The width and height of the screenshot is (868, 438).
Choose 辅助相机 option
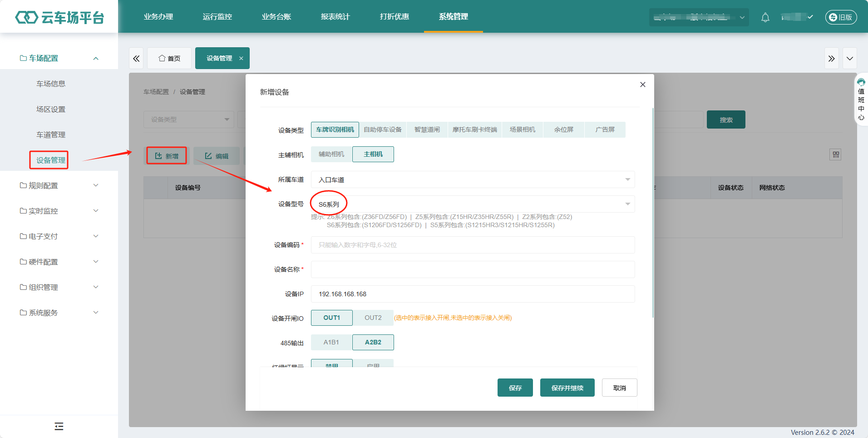[x=331, y=154]
